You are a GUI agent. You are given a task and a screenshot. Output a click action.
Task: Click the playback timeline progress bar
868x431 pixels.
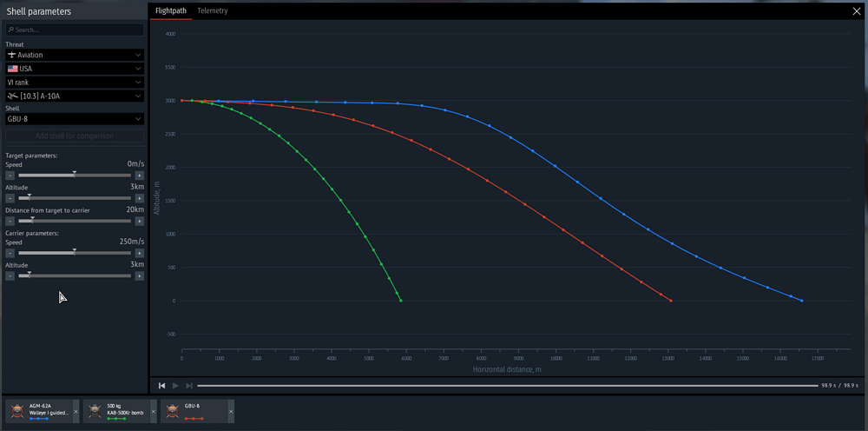pyautogui.click(x=508, y=386)
